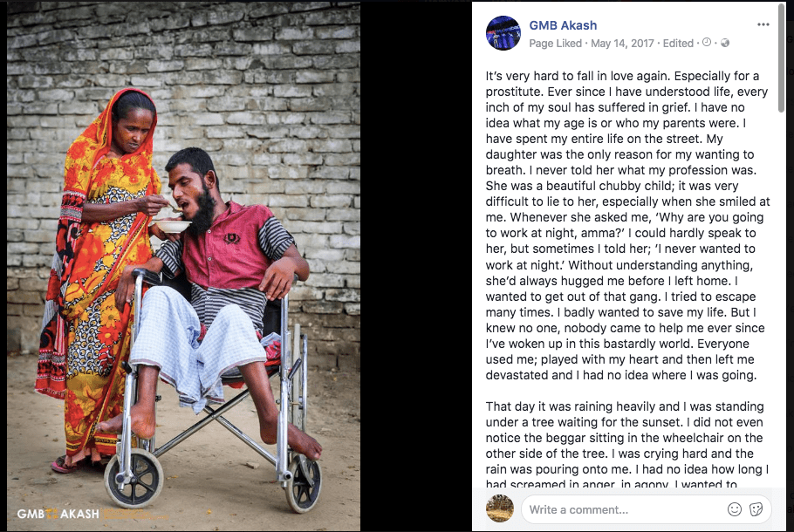View edit history clock icon

click(707, 43)
